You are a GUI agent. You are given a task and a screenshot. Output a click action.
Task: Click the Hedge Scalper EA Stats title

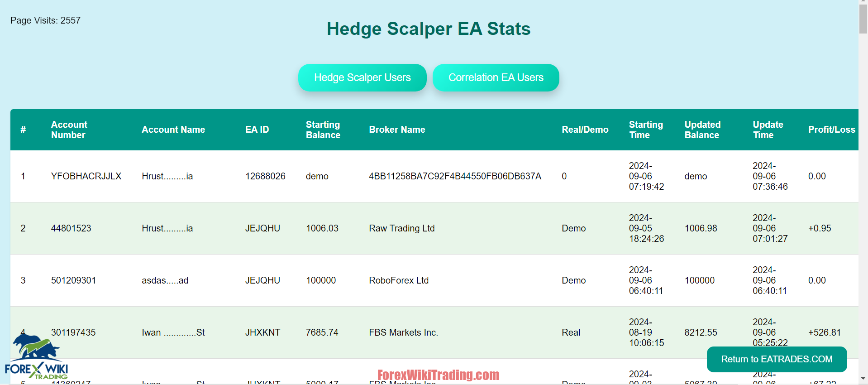click(x=429, y=29)
